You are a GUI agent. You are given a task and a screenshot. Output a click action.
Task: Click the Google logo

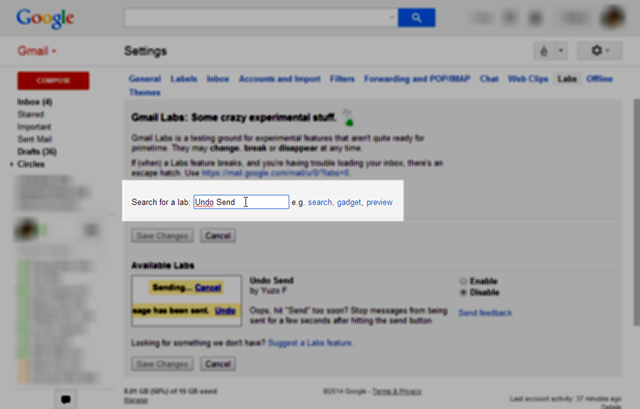coord(45,18)
